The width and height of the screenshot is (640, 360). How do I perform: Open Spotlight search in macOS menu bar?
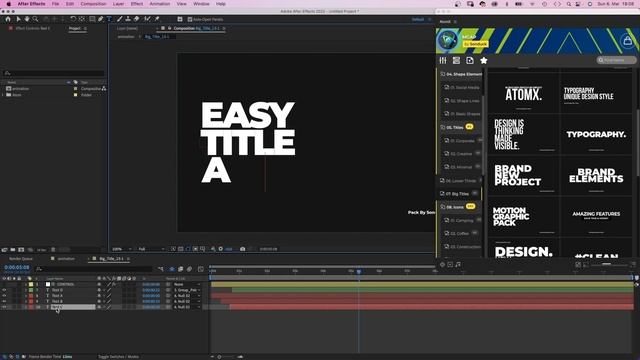click(x=569, y=4)
